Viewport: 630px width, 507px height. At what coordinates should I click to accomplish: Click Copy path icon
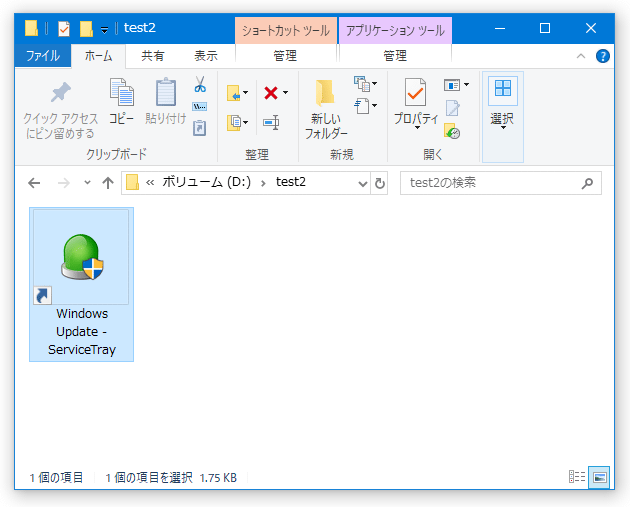click(200, 106)
